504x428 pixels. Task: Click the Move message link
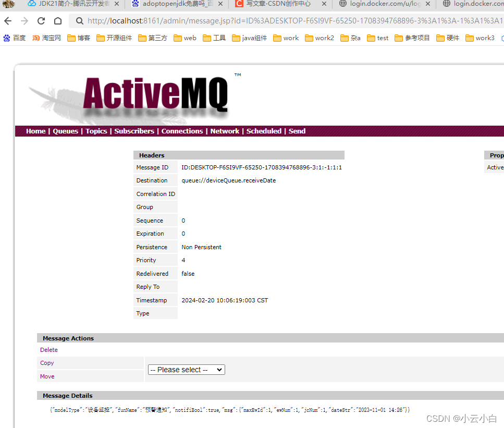tap(47, 376)
